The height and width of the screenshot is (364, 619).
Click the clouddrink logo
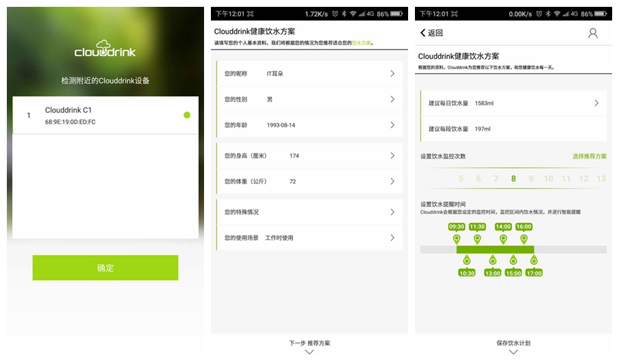(x=105, y=49)
